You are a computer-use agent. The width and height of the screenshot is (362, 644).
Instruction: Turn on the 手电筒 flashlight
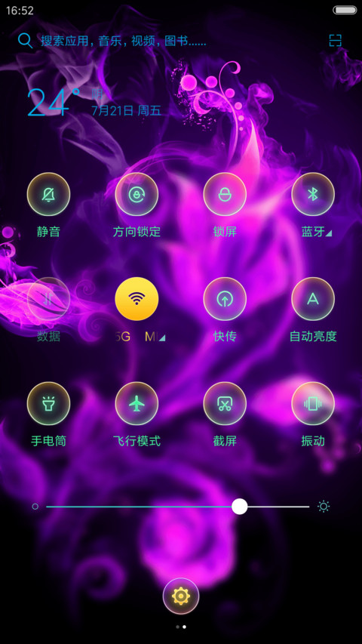coord(48,404)
